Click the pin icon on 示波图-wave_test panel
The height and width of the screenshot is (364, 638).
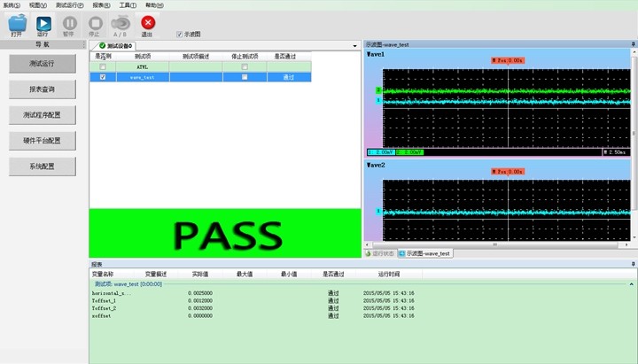click(x=633, y=43)
